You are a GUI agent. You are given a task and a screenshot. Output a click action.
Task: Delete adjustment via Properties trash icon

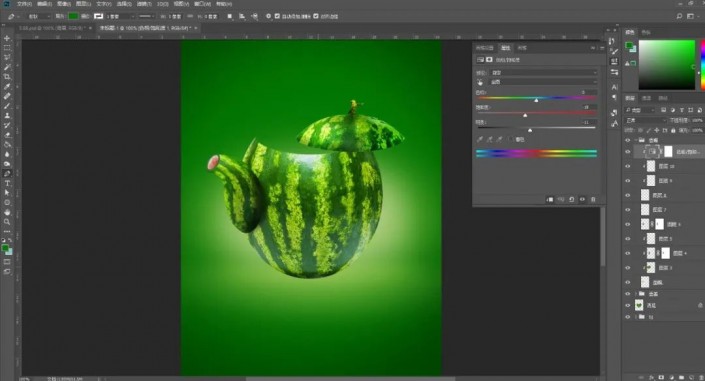[x=593, y=199]
